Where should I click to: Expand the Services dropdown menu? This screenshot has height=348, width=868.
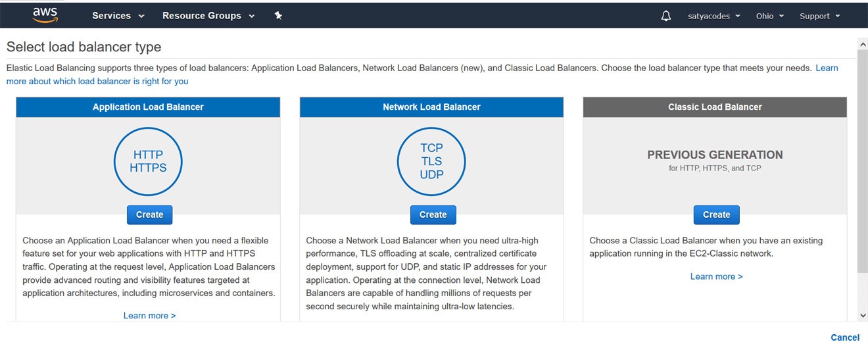coord(118,16)
